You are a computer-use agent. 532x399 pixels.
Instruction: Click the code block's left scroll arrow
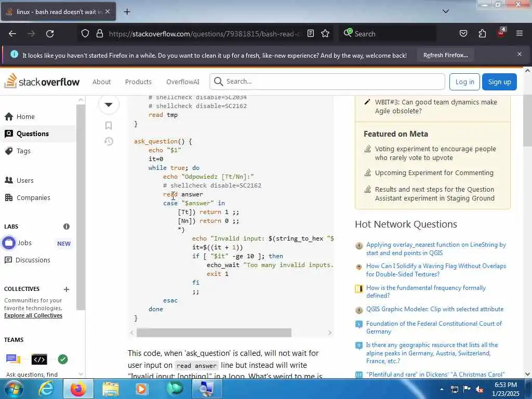pos(131,333)
